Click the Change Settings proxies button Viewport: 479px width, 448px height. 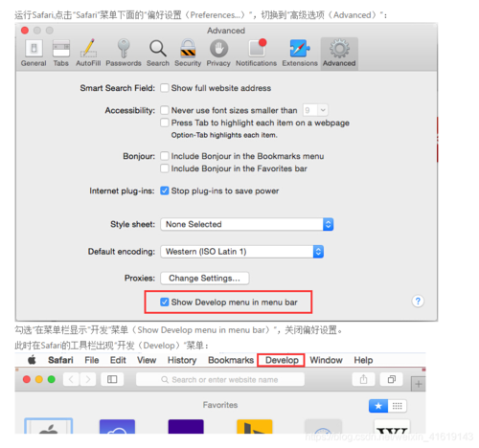205,278
